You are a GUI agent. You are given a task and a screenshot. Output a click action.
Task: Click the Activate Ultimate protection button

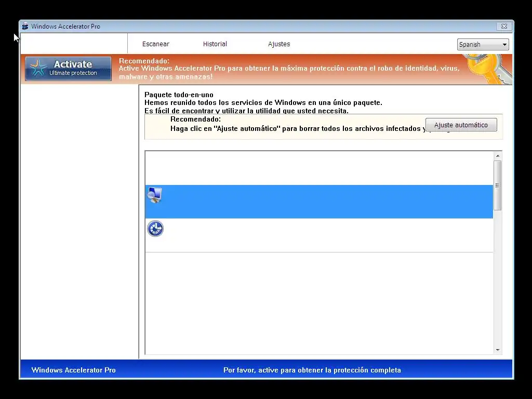pos(68,69)
